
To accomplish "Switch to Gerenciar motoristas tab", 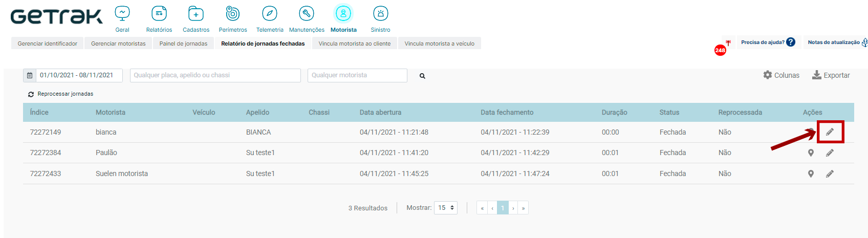I will (118, 44).
